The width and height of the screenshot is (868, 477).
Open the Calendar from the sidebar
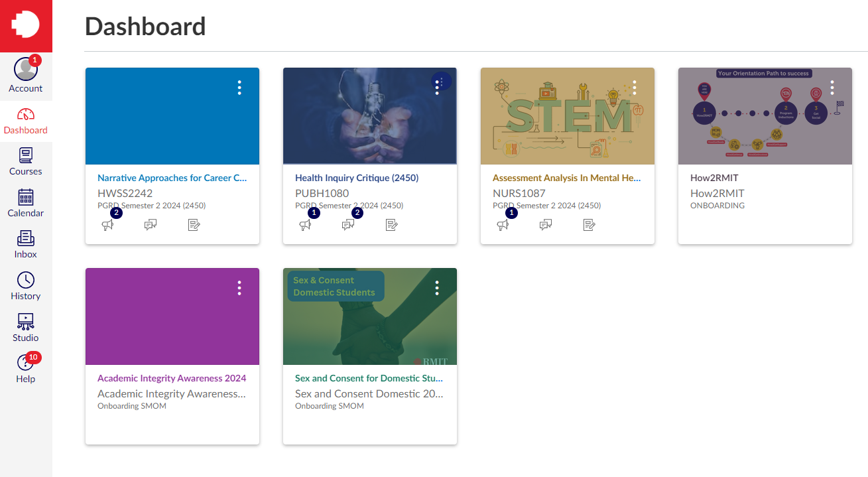pyautogui.click(x=26, y=204)
